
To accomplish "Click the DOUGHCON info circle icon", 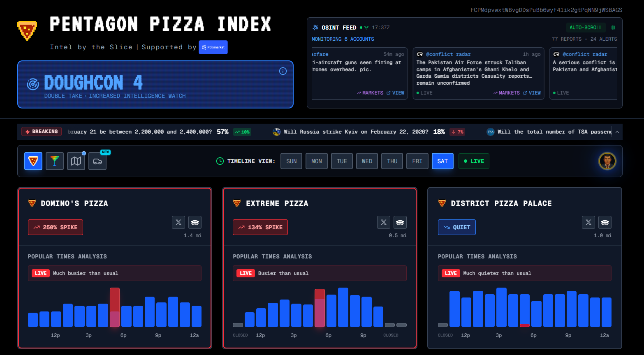I will pyautogui.click(x=283, y=71).
